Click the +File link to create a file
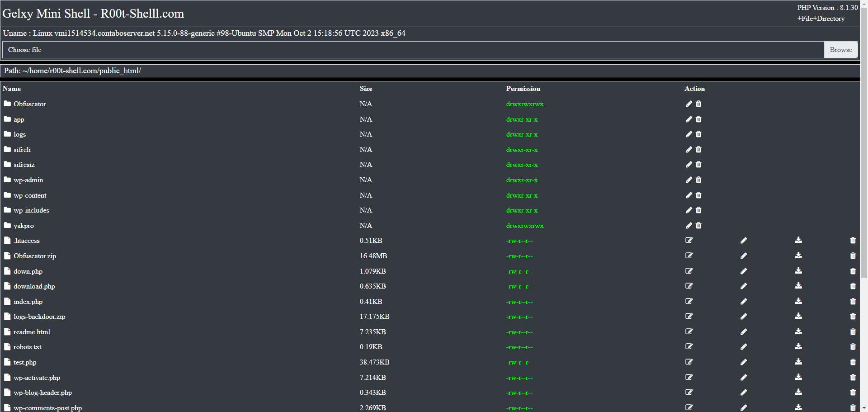Image resolution: width=868 pixels, height=412 pixels. click(805, 19)
